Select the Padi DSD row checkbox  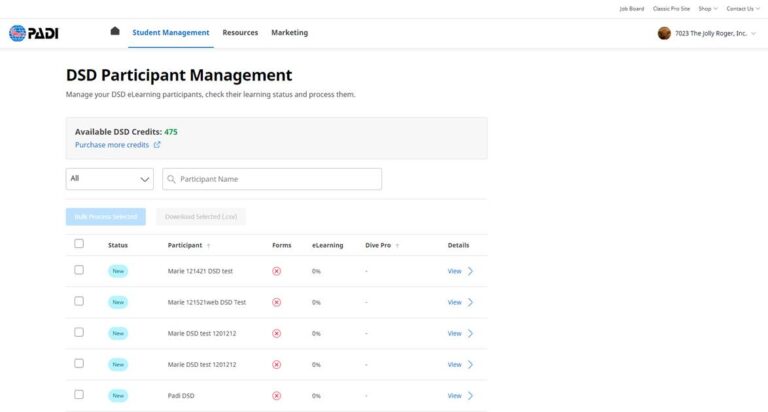79,395
